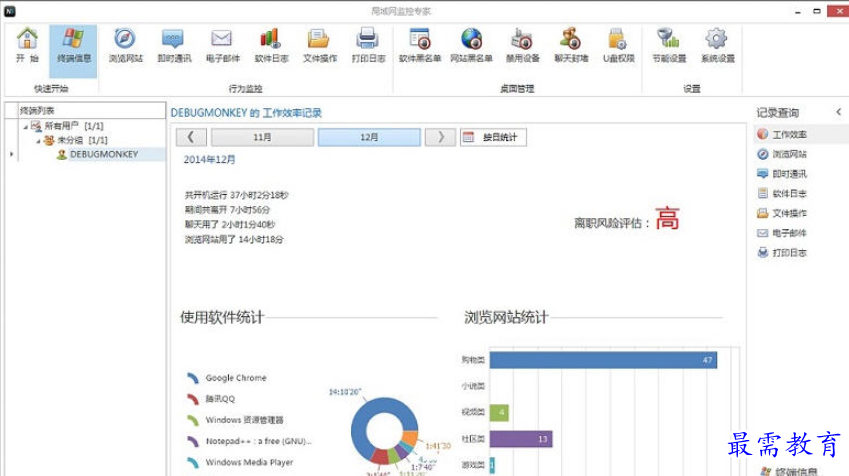Image resolution: width=849 pixels, height=476 pixels.
Task: Select 文件操作 in record query sidebar
Action: (782, 213)
